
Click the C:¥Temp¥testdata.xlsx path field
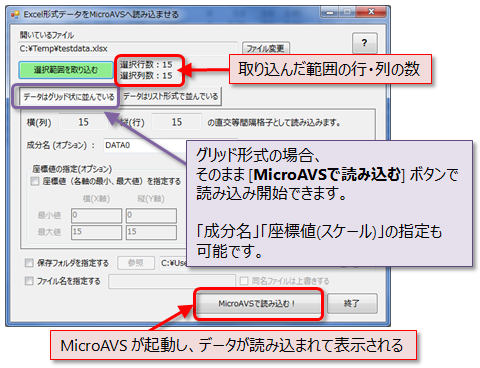128,49
